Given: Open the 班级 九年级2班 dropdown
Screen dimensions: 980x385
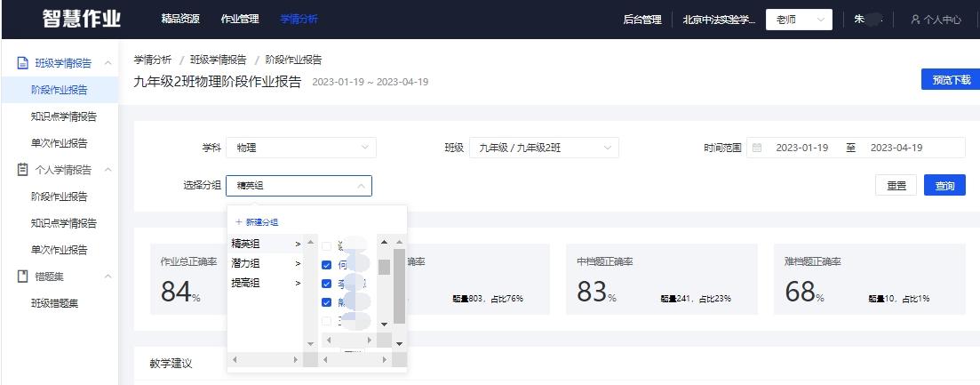Looking at the screenshot, I should [544, 148].
